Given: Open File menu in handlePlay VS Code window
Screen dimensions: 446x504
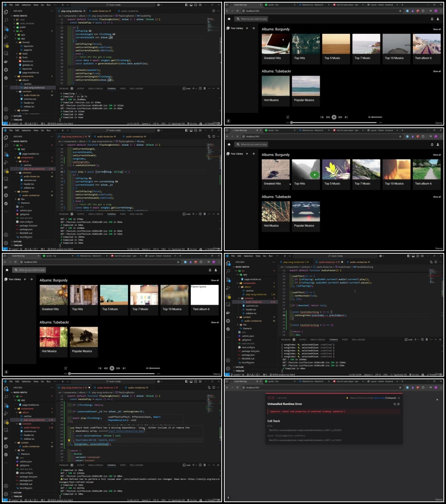Looking at the screenshot, I should [11, 5].
